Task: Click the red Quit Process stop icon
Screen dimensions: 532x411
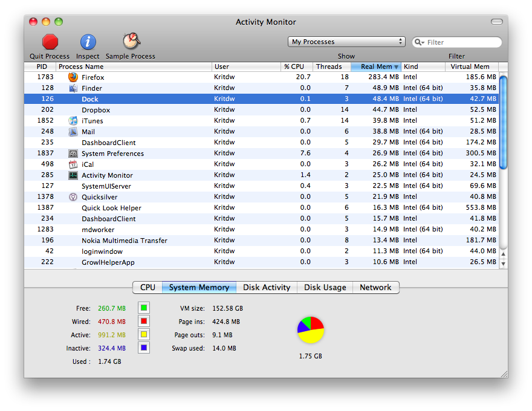Action: (x=50, y=42)
